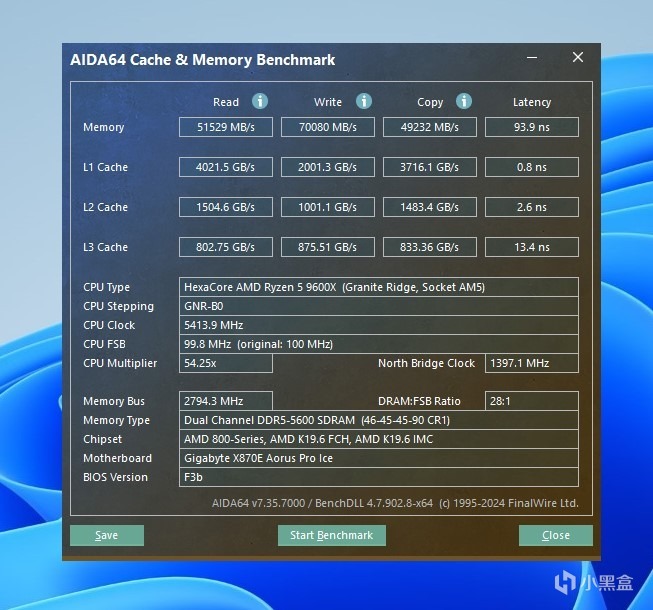Click CPU Type field HexaCore AMD Ryzen
The height and width of the screenshot is (610, 653).
click(379, 287)
